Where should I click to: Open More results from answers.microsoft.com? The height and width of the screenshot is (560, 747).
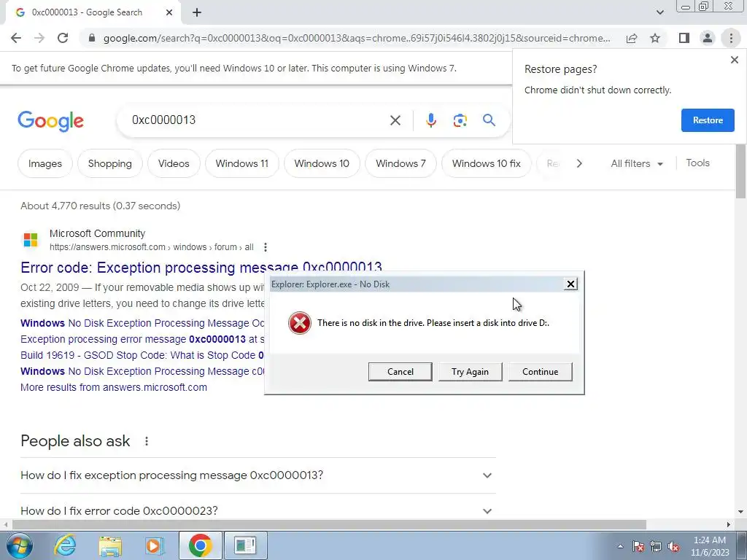point(114,387)
